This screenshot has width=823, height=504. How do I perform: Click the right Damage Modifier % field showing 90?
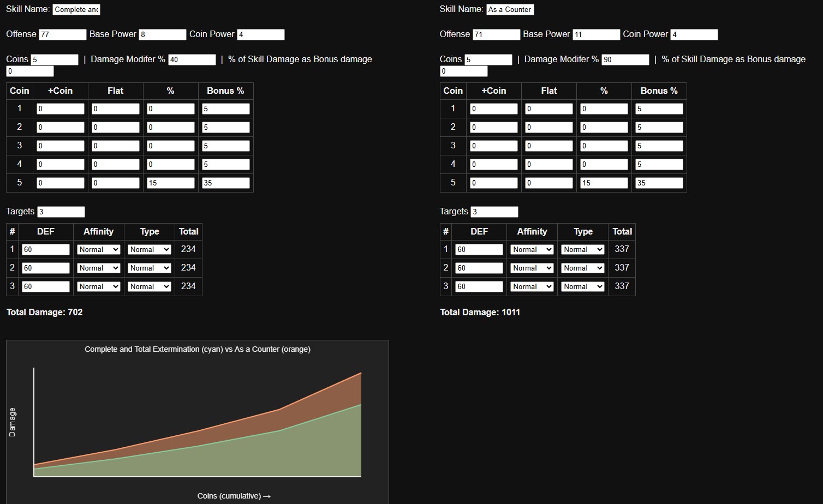[625, 59]
